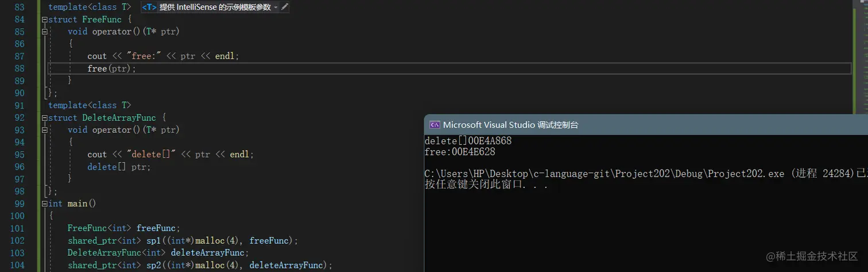Click "struct DeleteArrayFunc {" on line 92

point(107,118)
